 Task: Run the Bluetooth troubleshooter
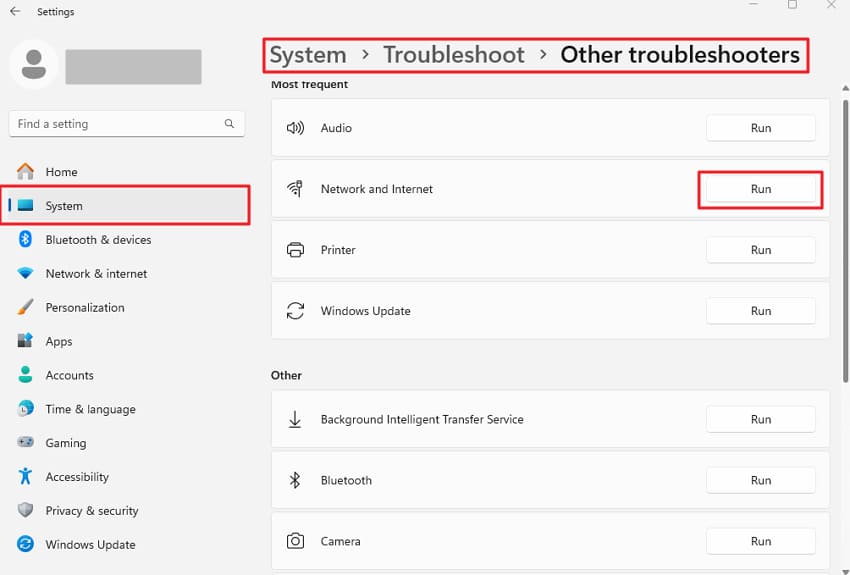[x=761, y=480]
